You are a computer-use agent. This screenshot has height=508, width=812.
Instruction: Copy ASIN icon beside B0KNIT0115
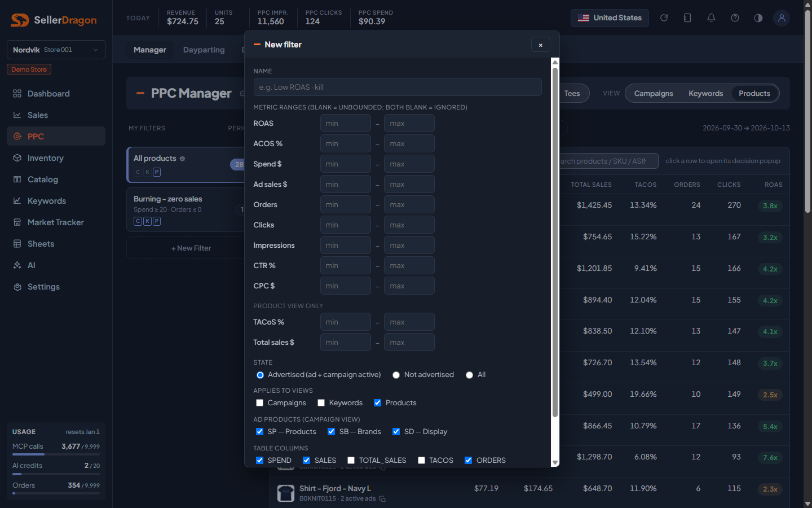pyautogui.click(x=382, y=499)
